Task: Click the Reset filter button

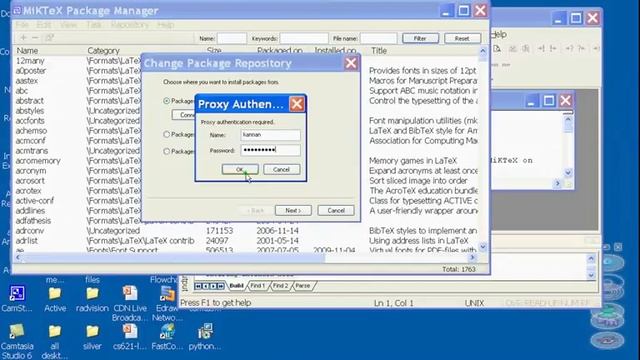Action: tap(462, 38)
